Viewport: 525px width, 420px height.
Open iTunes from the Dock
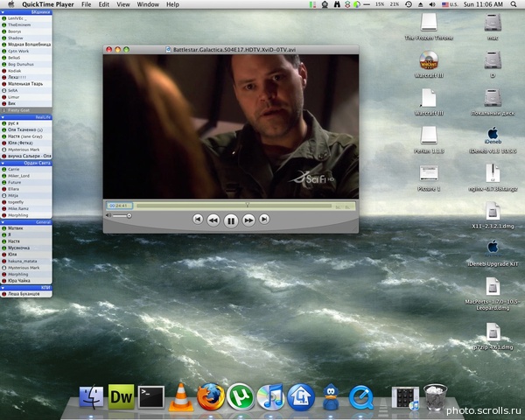270,397
